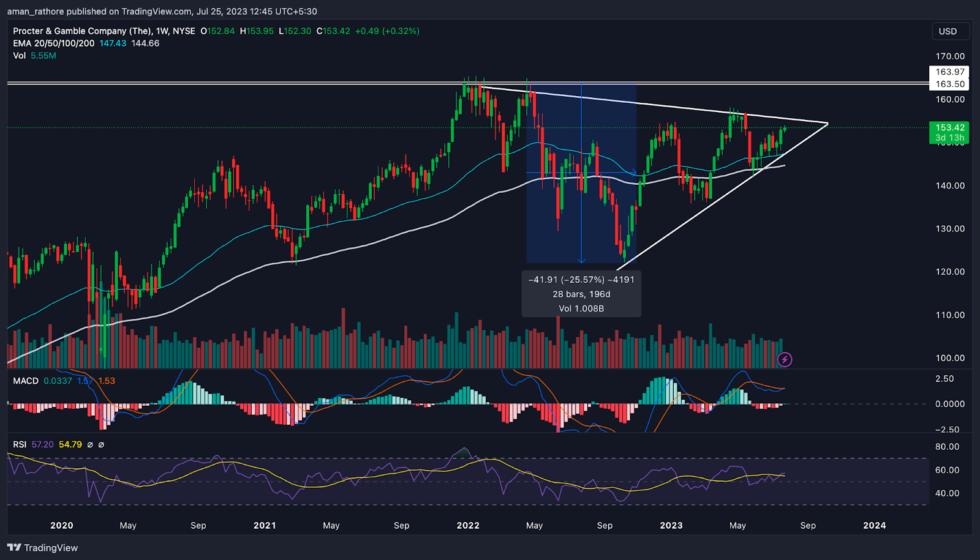Click the RSI 57.20 value

(x=42, y=444)
